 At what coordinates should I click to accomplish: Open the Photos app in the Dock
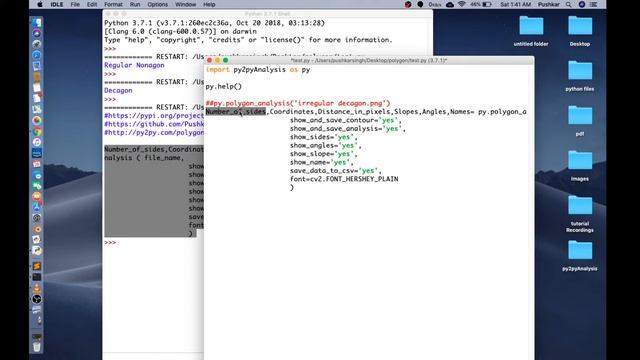click(x=37, y=120)
